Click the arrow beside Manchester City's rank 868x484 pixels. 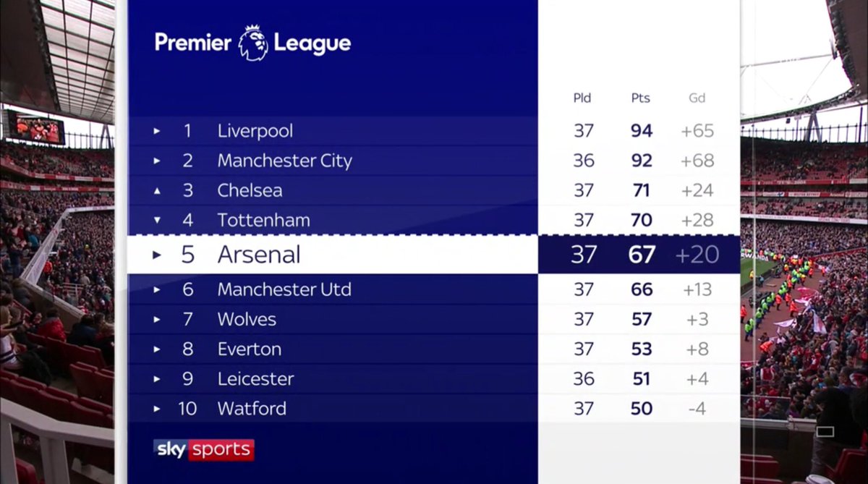(x=157, y=161)
